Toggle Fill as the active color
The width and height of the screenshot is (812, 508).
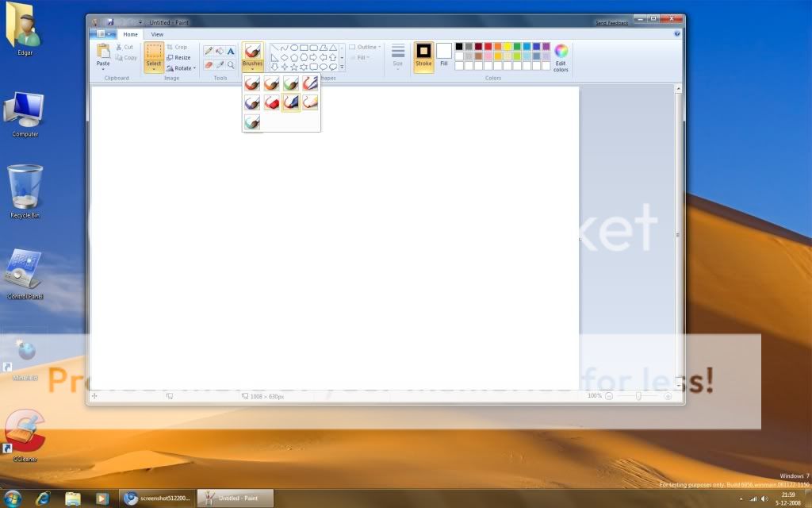(444, 56)
